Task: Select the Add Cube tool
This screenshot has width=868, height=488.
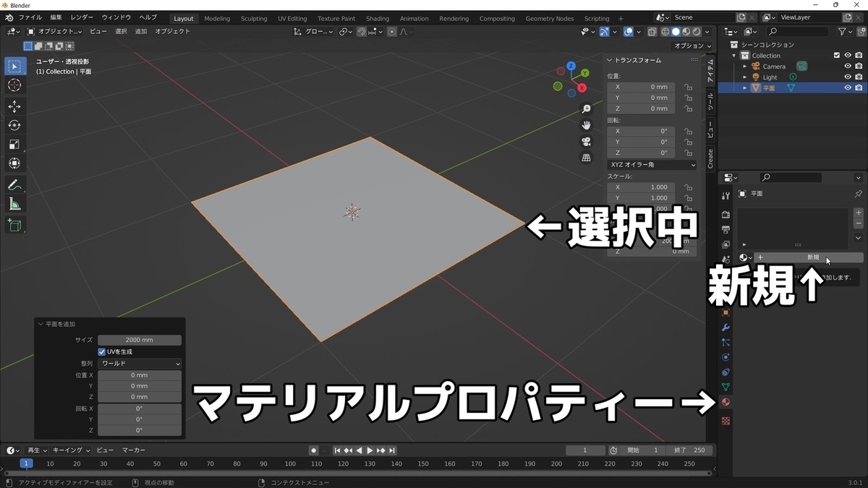Action: point(14,226)
